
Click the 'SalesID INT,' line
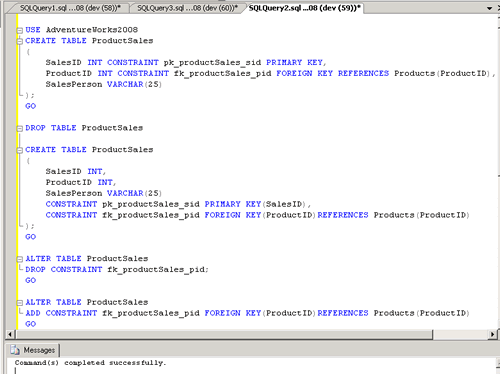pyautogui.click(x=76, y=171)
